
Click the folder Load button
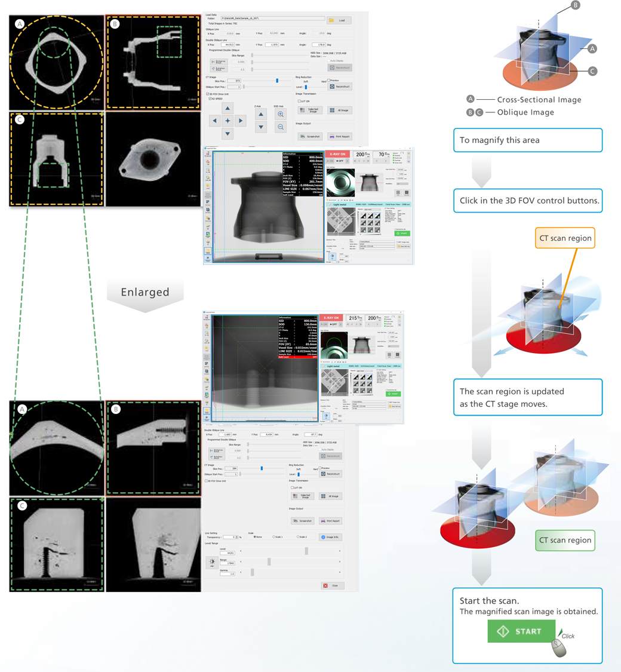(340, 20)
